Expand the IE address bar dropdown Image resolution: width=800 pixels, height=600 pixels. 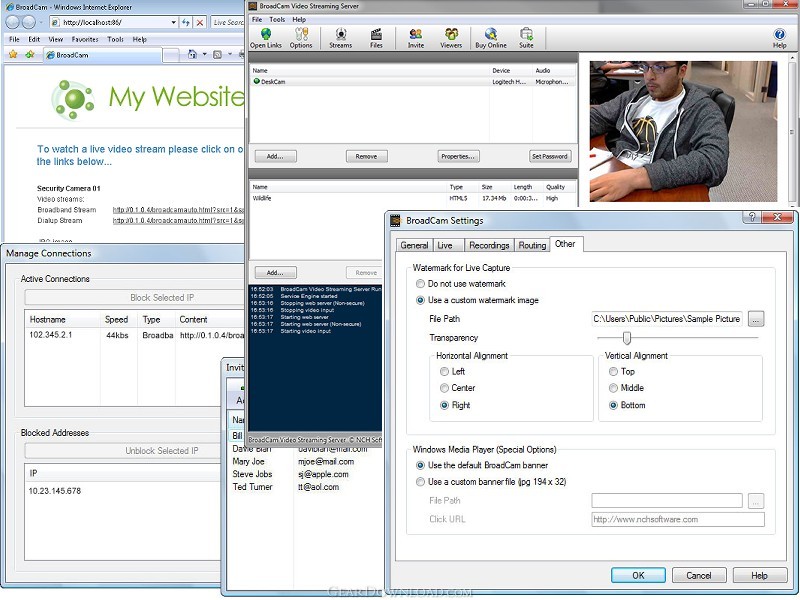(x=173, y=22)
